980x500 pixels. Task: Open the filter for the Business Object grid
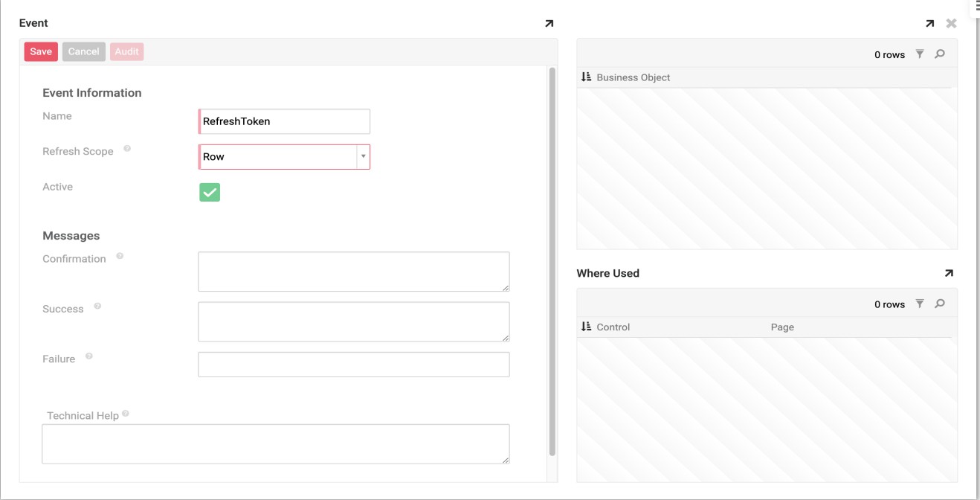tap(920, 54)
